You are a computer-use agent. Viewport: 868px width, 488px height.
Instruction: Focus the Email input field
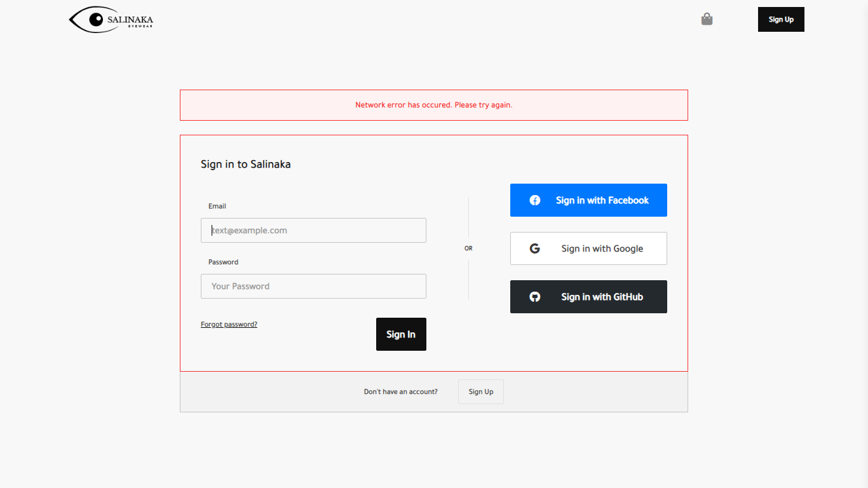coord(313,230)
